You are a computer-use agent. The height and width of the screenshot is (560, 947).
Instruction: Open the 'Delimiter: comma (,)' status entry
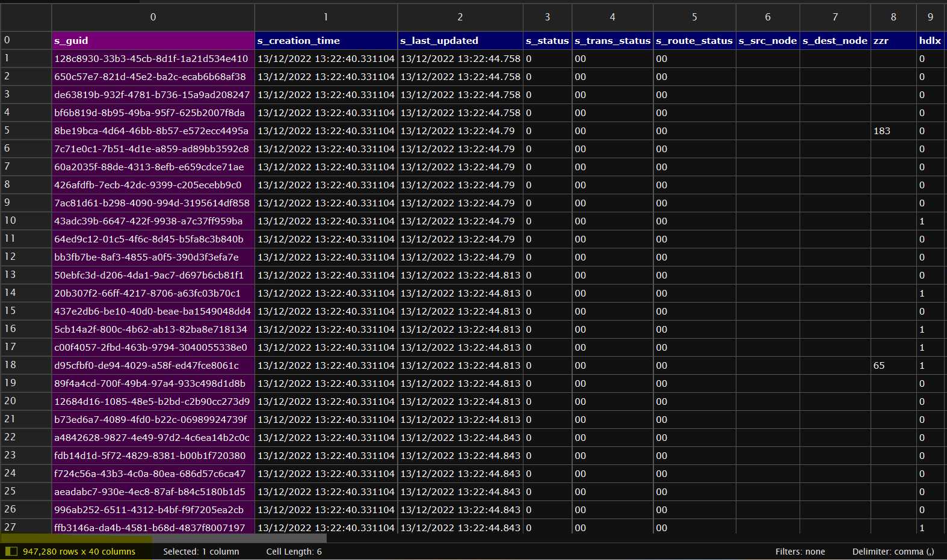[893, 552]
